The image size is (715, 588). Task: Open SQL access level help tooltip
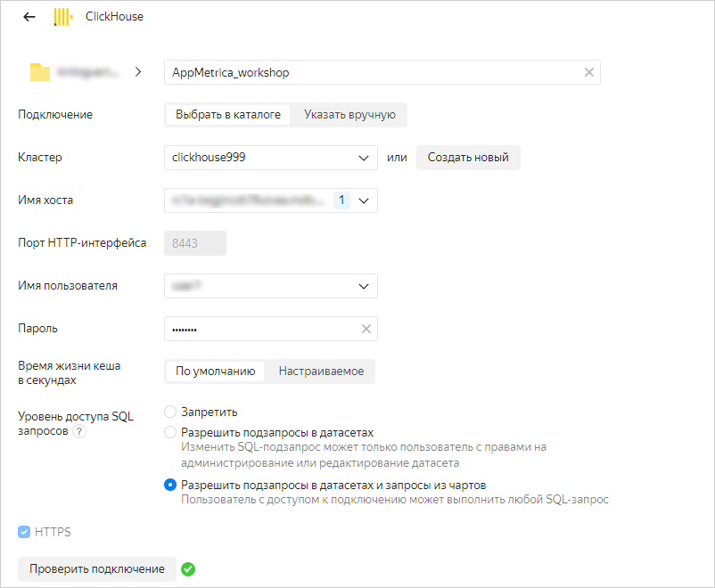coord(79,431)
